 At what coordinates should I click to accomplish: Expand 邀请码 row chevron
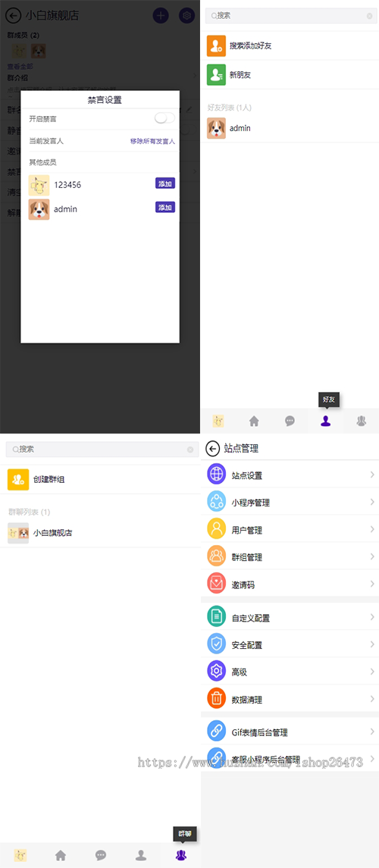coord(372,584)
